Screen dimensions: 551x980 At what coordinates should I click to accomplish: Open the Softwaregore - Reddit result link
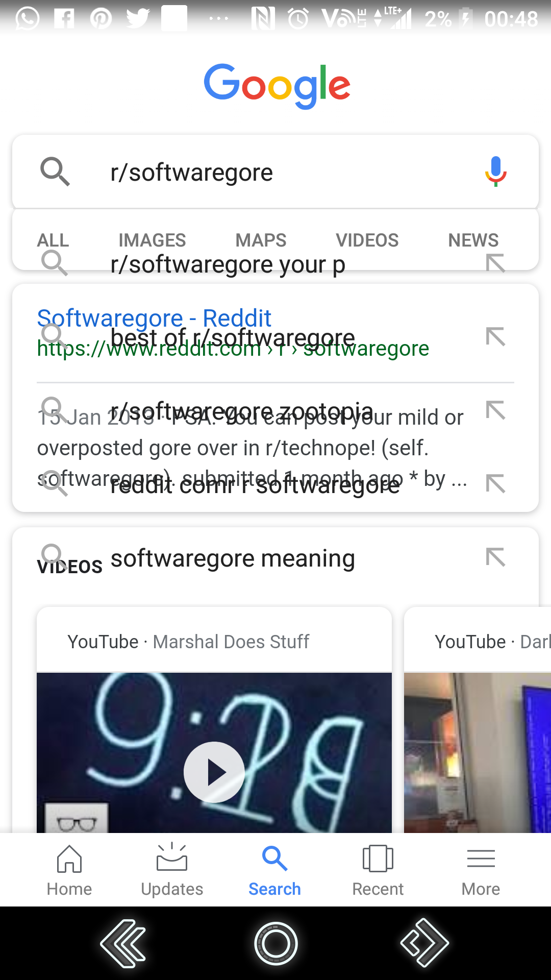[154, 318]
